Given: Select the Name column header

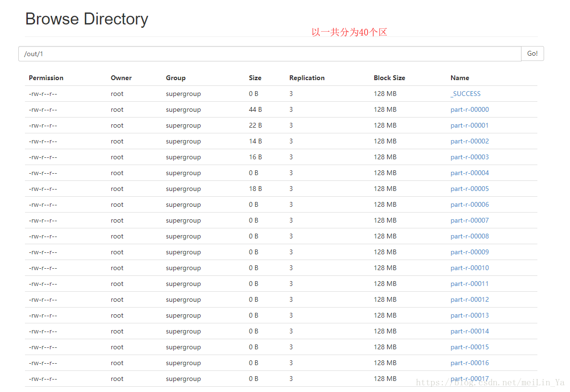Looking at the screenshot, I should [460, 78].
